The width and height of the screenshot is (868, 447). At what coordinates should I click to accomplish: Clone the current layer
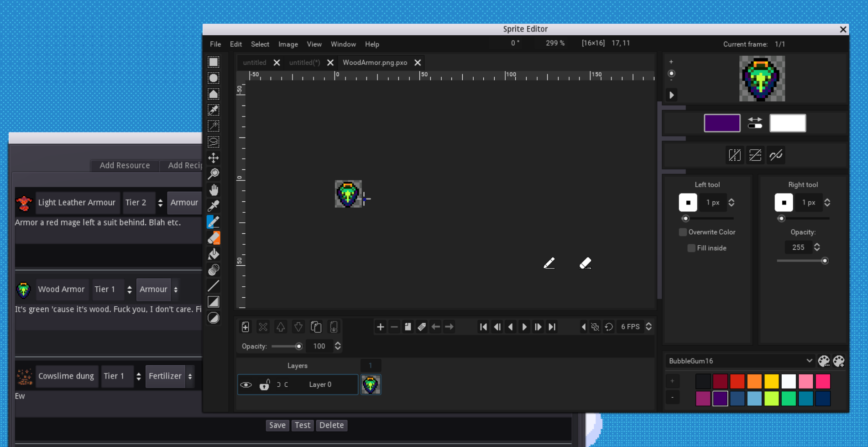pos(316,327)
